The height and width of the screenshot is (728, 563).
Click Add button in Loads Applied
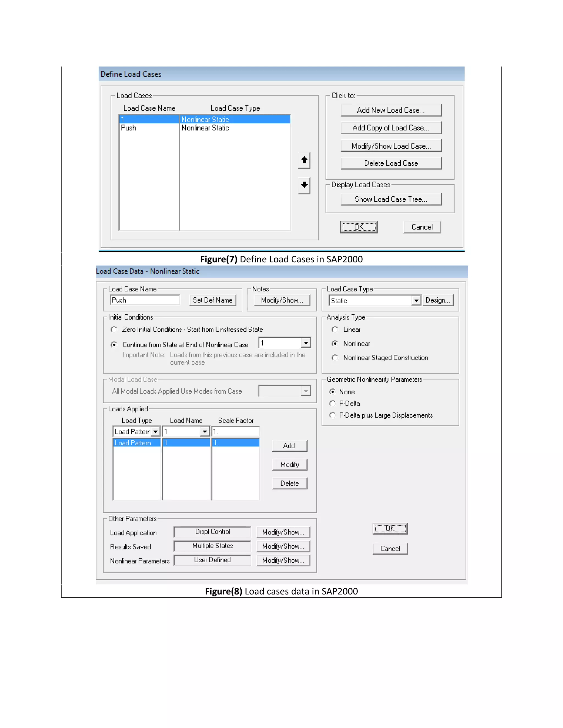click(x=289, y=446)
